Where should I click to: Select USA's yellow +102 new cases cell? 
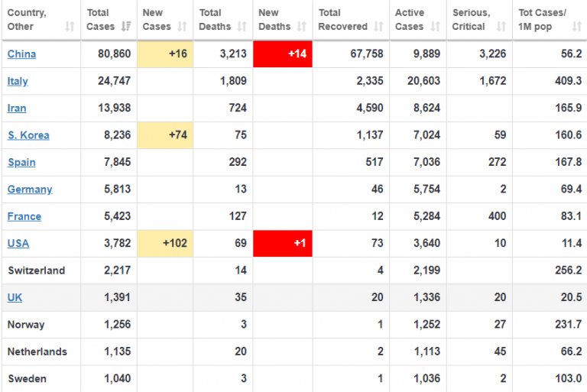[165, 243]
